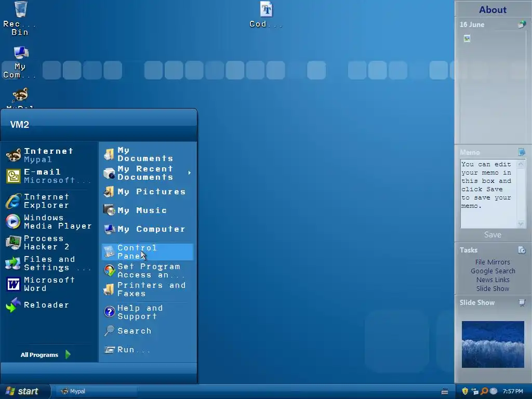
Task: Open Set Program Access and Defaults
Action: pos(148,271)
